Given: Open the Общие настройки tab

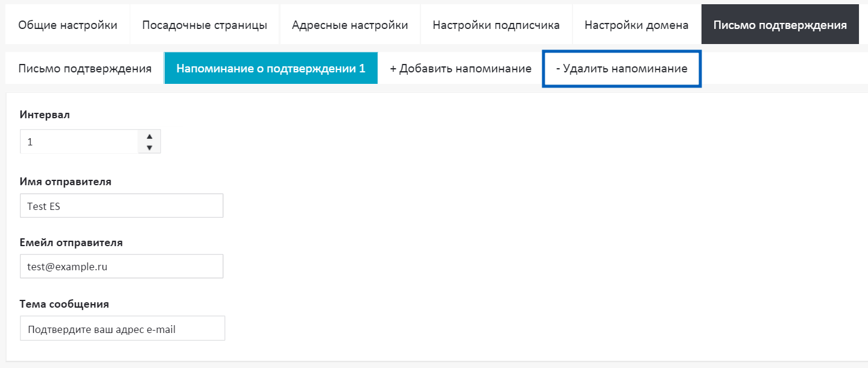Looking at the screenshot, I should click(68, 25).
